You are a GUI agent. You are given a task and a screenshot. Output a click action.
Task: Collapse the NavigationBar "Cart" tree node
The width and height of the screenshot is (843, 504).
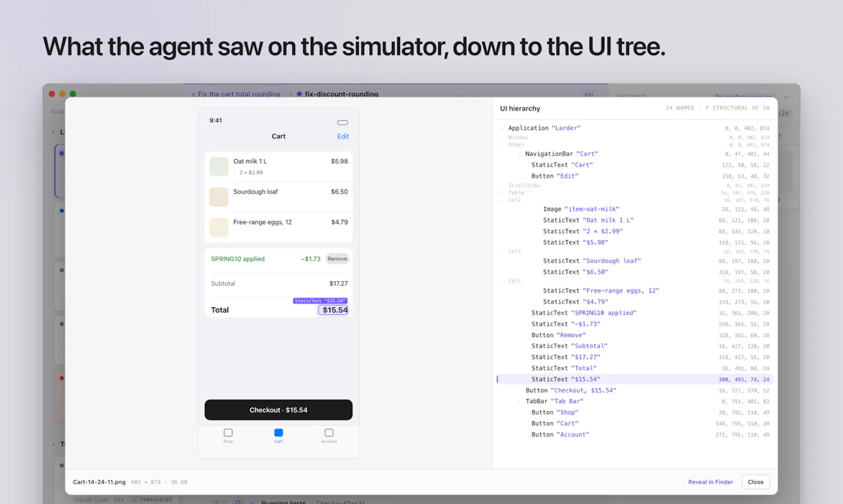(519, 154)
